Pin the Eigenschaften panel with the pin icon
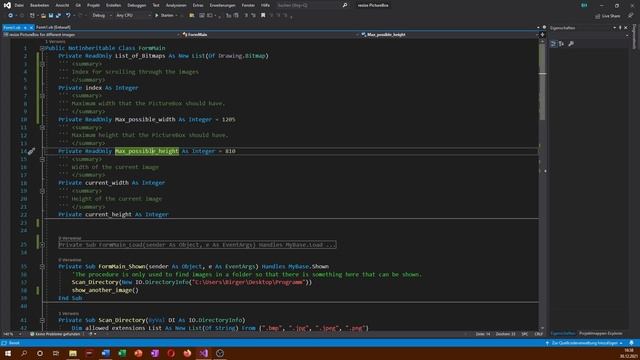 click(x=620, y=28)
